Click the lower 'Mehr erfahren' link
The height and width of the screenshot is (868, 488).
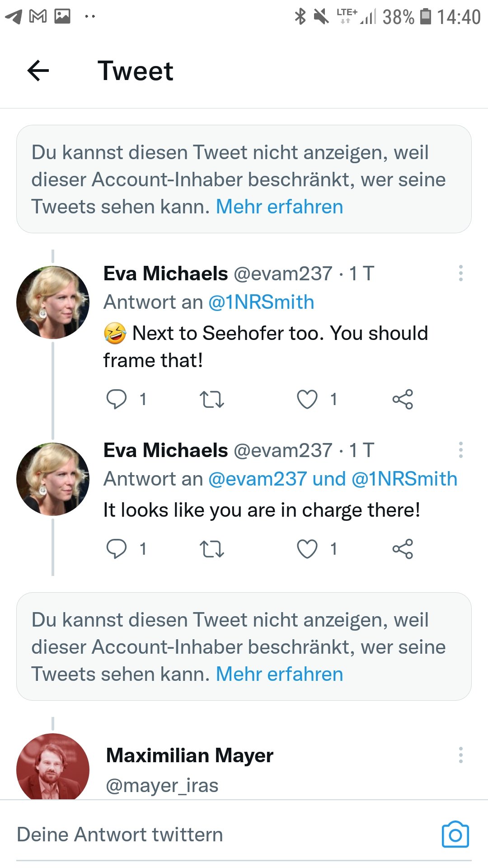[x=279, y=674]
